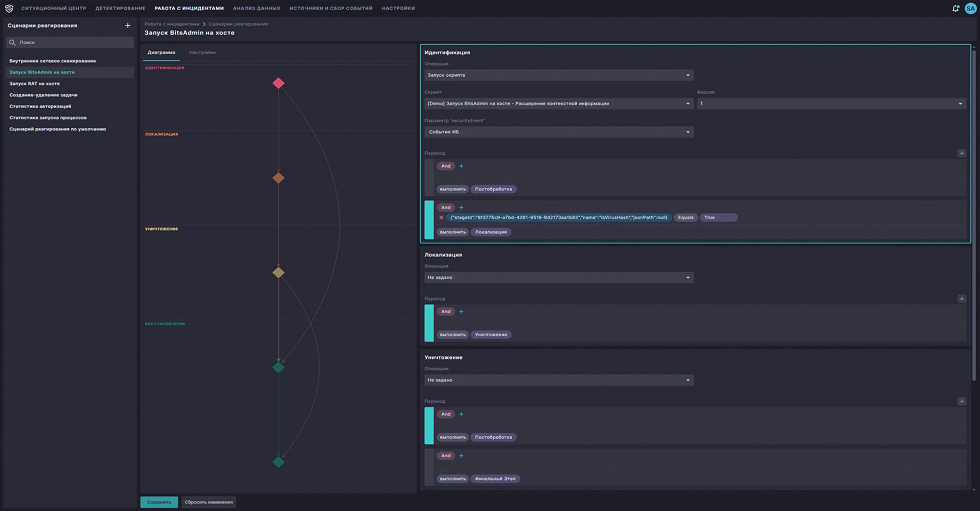Open the Анализ данных menu
980x511 pixels.
pyautogui.click(x=256, y=9)
